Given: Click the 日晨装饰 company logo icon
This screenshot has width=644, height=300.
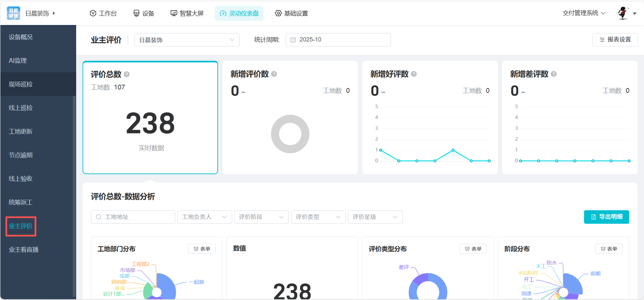Looking at the screenshot, I should tap(13, 13).
